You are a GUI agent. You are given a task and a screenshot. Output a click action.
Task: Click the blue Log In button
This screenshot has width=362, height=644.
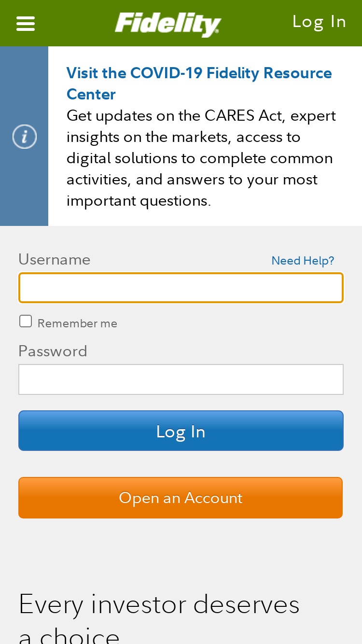(x=181, y=431)
